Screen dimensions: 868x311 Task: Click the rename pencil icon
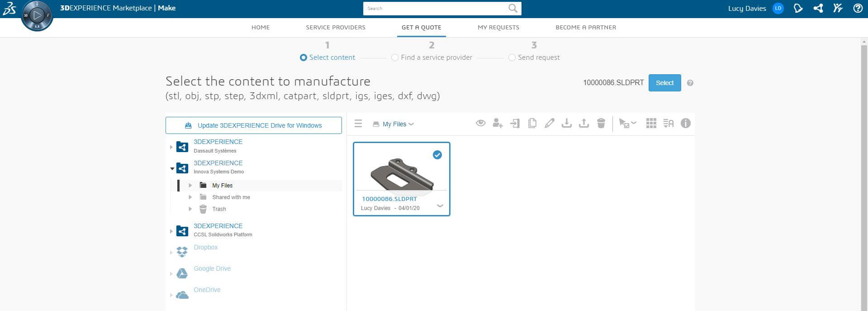tap(549, 123)
